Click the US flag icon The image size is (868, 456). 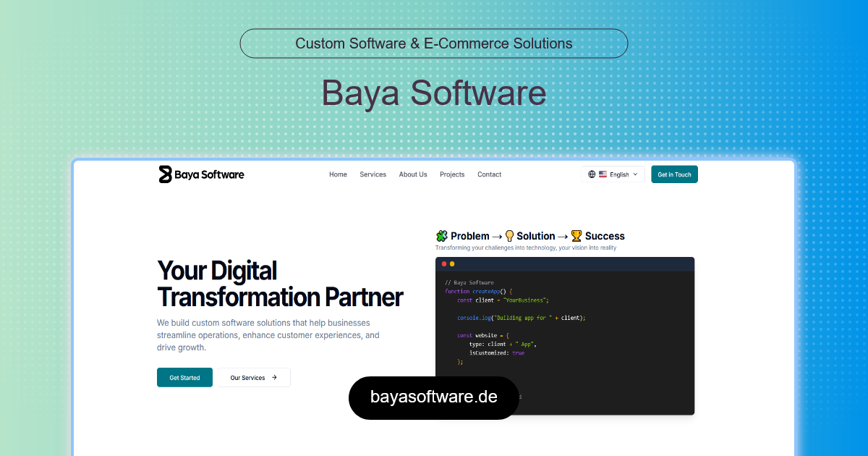click(603, 174)
